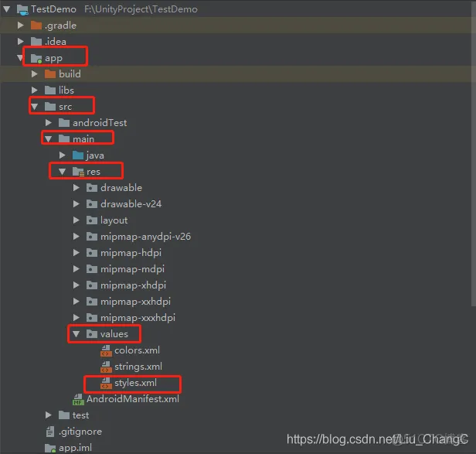Click the app module folder icon

[x=36, y=58]
